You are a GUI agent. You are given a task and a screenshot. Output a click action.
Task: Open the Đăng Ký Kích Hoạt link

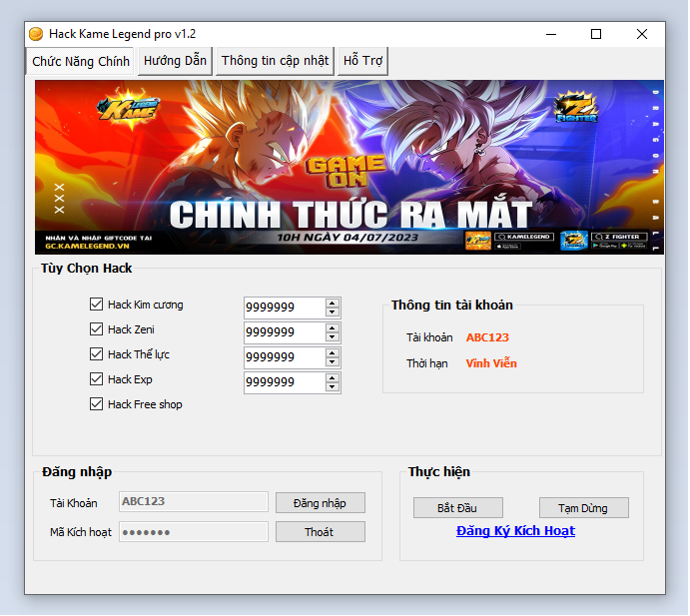click(515, 531)
